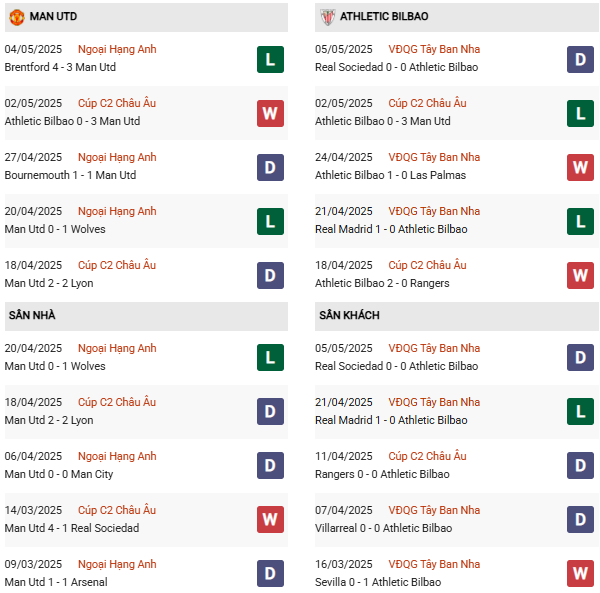This screenshot has height=593, width=600.
Task: Select the SÂN KHÁCH section header
Action: 457,315
